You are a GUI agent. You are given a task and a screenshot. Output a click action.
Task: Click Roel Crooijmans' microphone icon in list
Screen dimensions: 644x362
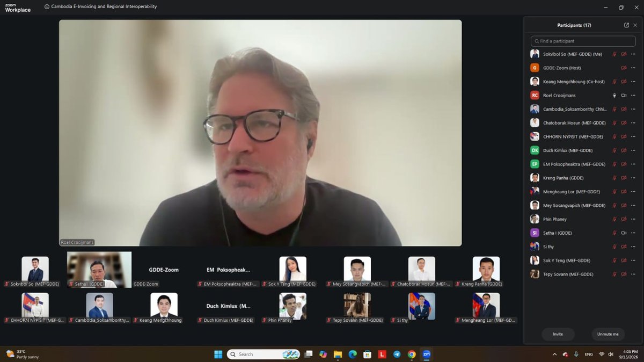click(614, 96)
